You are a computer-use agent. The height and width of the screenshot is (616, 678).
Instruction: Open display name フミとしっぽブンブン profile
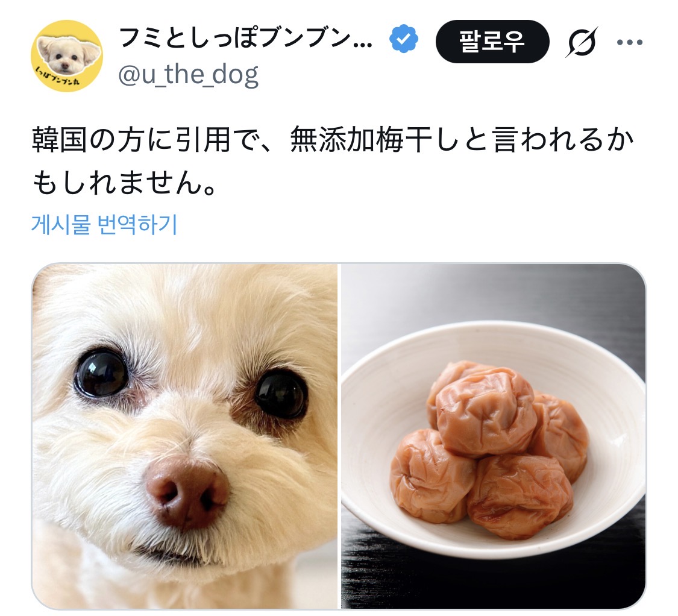245,38
